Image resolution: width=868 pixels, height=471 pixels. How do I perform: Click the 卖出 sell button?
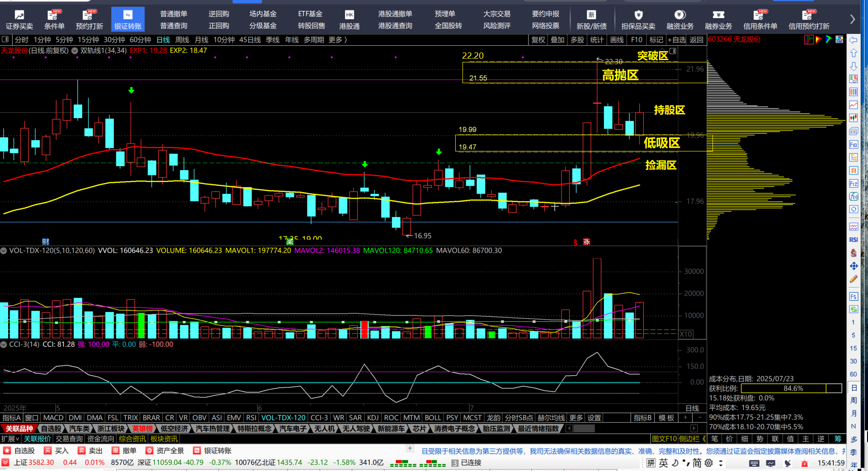90,451
